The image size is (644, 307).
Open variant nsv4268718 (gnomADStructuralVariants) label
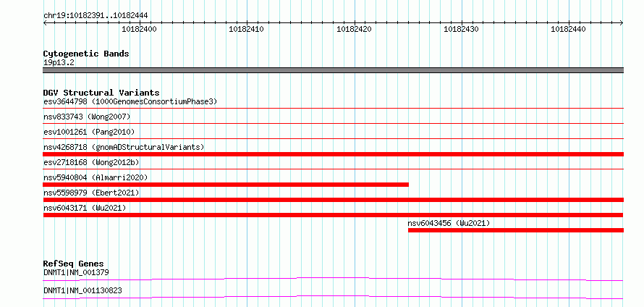(x=124, y=147)
